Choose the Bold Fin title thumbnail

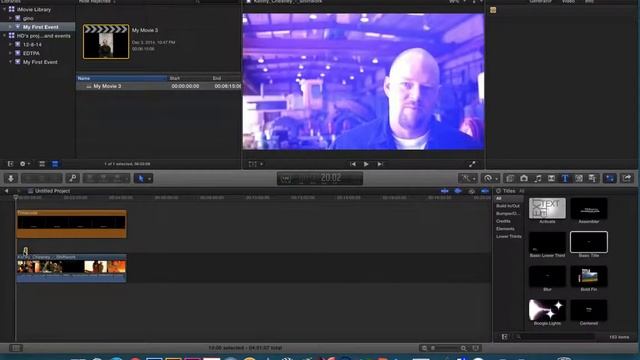coord(589,276)
